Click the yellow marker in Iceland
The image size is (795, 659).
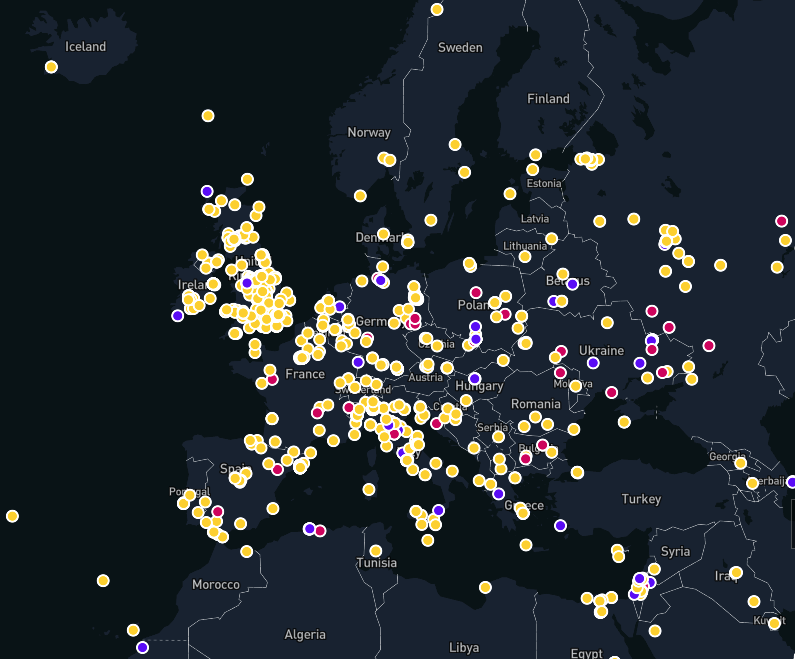tap(51, 67)
